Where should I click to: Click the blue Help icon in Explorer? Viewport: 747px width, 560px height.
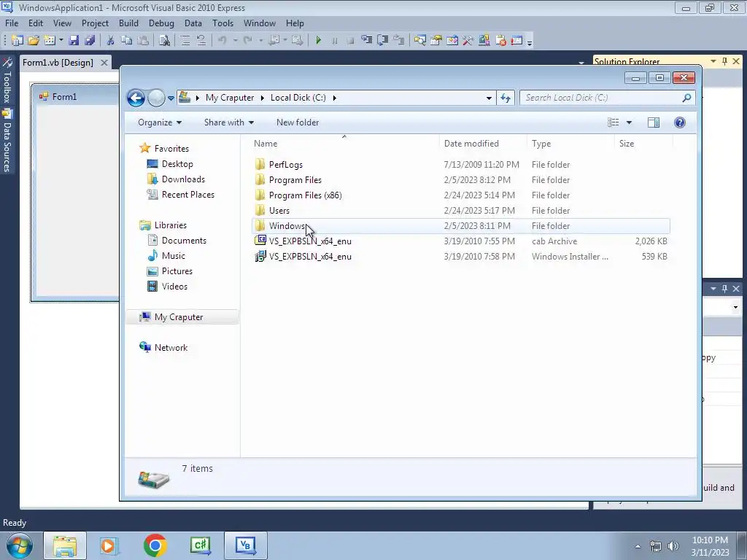(680, 122)
